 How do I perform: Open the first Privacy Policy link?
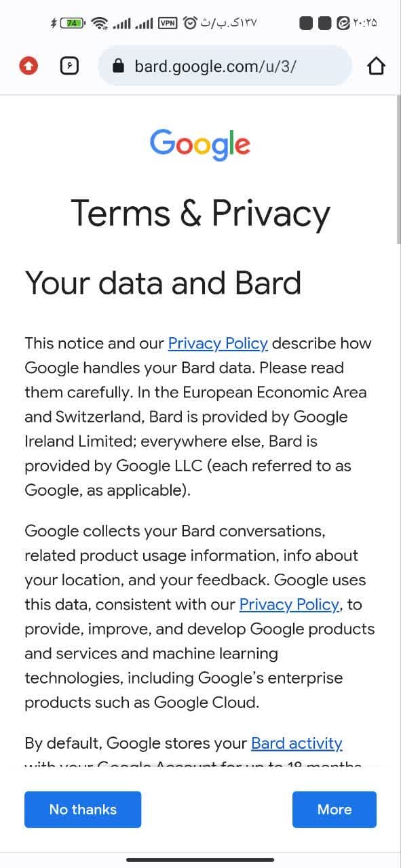tap(218, 343)
